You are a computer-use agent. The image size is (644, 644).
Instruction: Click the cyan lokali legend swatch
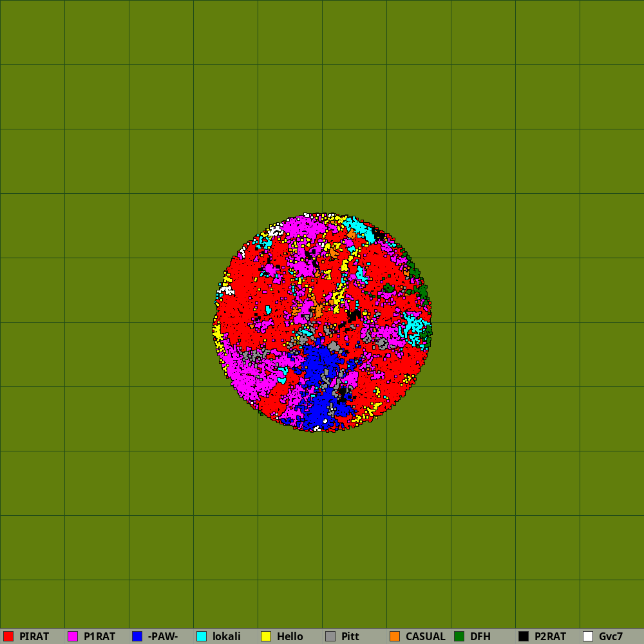(202, 636)
